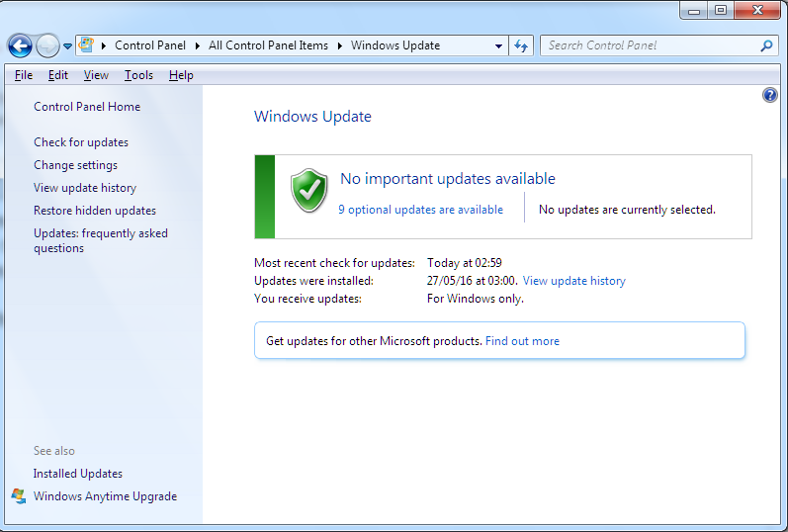The height and width of the screenshot is (532, 788).
Task: Click Restore hidden updates
Action: pyautogui.click(x=95, y=211)
